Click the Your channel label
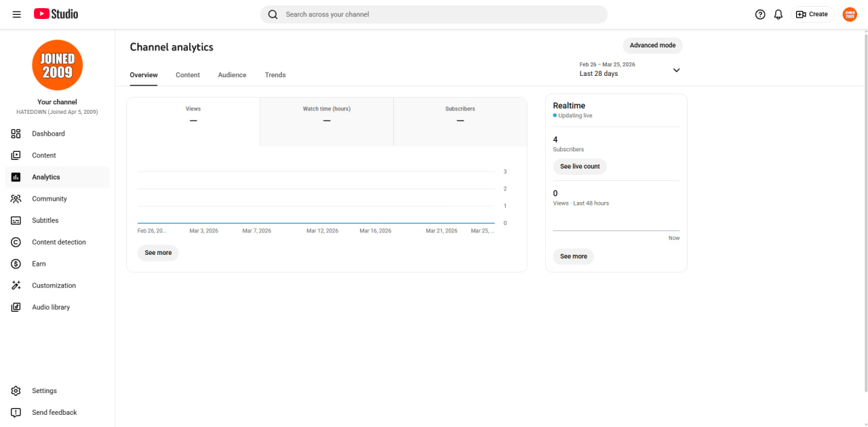The image size is (868, 427). coord(57,102)
